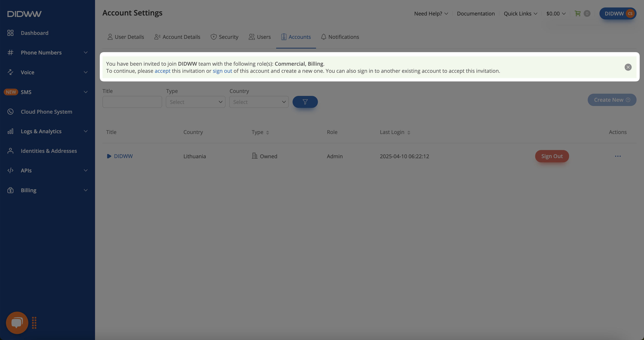644x340 pixels.
Task: Open the Quick Links dropdown
Action: [520, 13]
